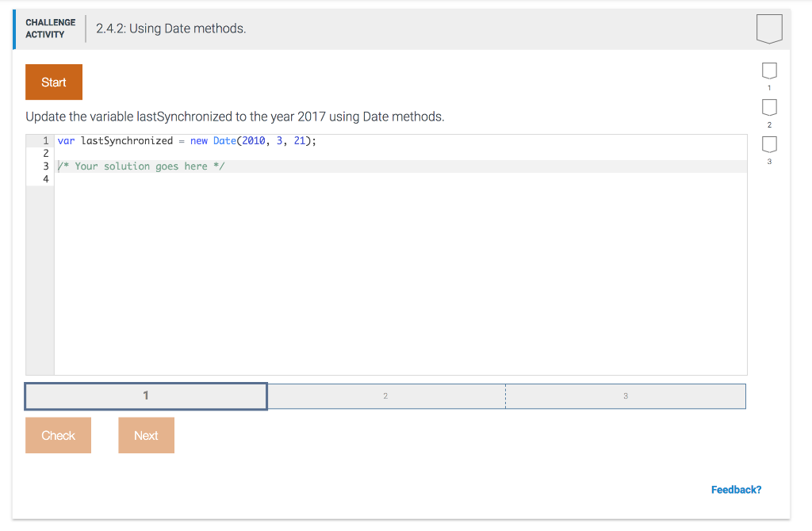Select the activity title Using Date methods
Viewport: 812px width, 531px height.
(x=169, y=29)
